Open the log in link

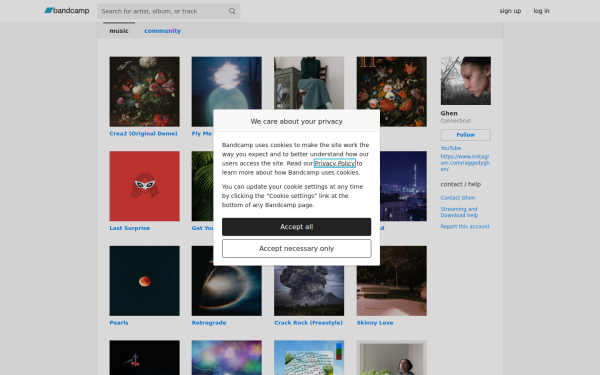541,11
